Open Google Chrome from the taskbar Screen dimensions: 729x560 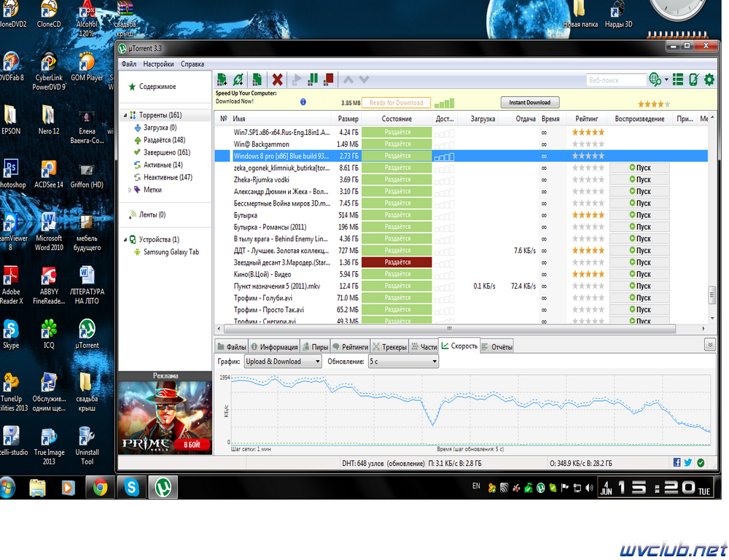click(100, 487)
